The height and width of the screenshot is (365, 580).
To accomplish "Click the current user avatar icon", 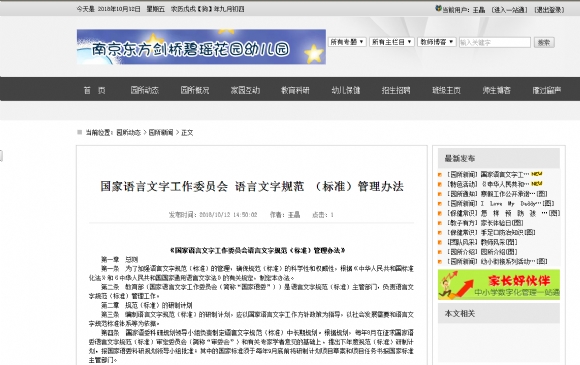I will click(x=438, y=9).
